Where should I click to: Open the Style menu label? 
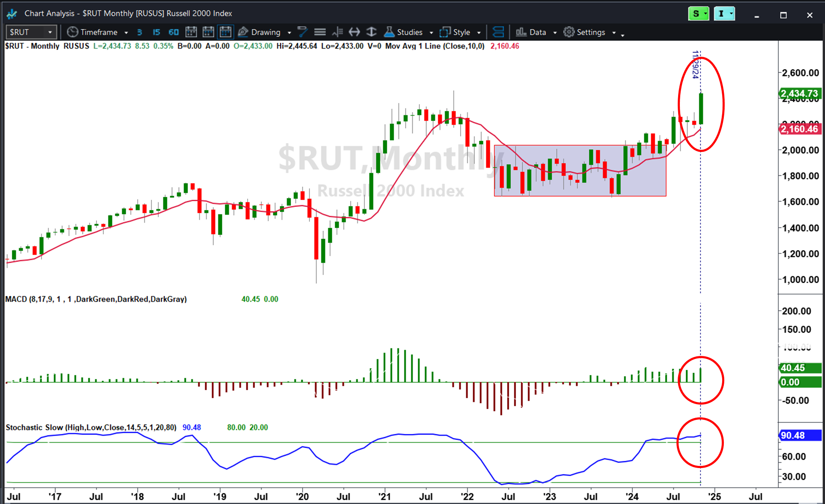[461, 32]
